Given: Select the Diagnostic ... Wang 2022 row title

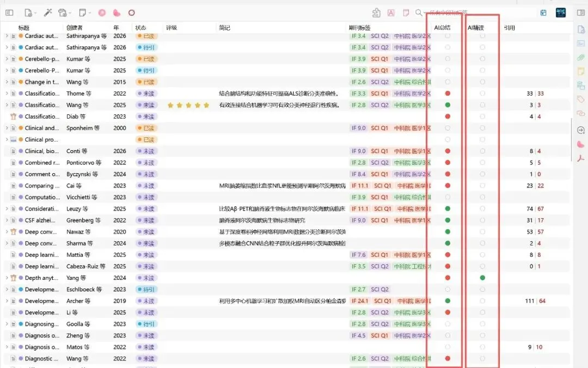Looking at the screenshot, I should coord(41,359).
